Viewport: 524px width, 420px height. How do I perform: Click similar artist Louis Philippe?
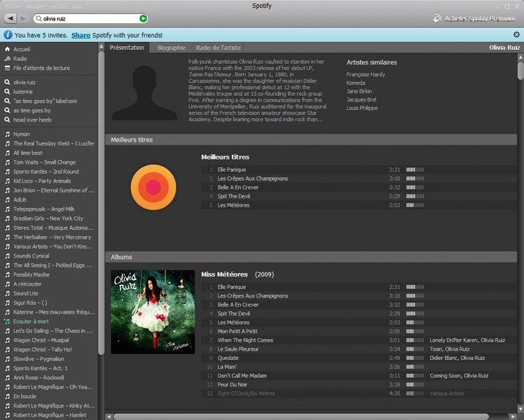362,108
